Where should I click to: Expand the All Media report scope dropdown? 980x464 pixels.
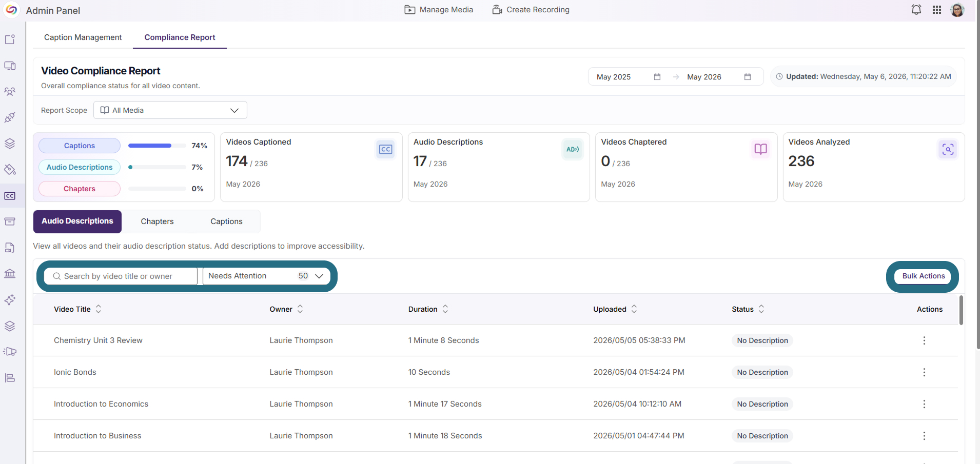tap(170, 110)
